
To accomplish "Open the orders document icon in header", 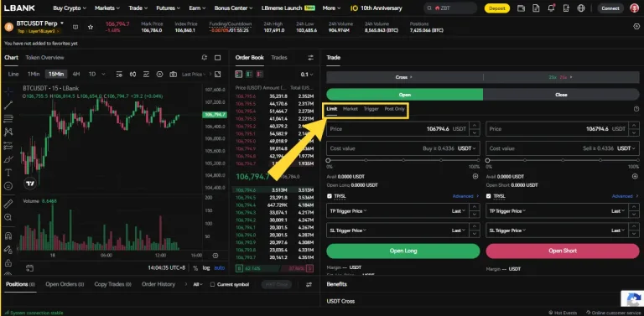I will tap(536, 8).
